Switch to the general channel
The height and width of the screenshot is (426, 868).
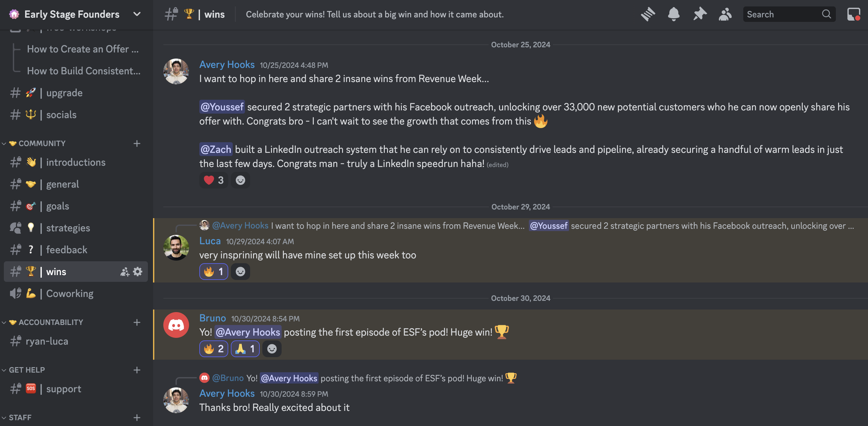click(62, 184)
